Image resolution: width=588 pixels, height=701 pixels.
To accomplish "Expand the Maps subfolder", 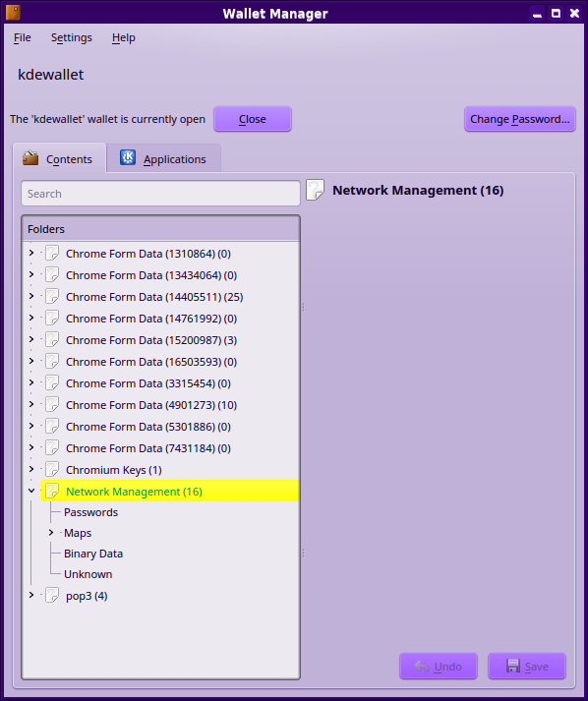I will 51,533.
